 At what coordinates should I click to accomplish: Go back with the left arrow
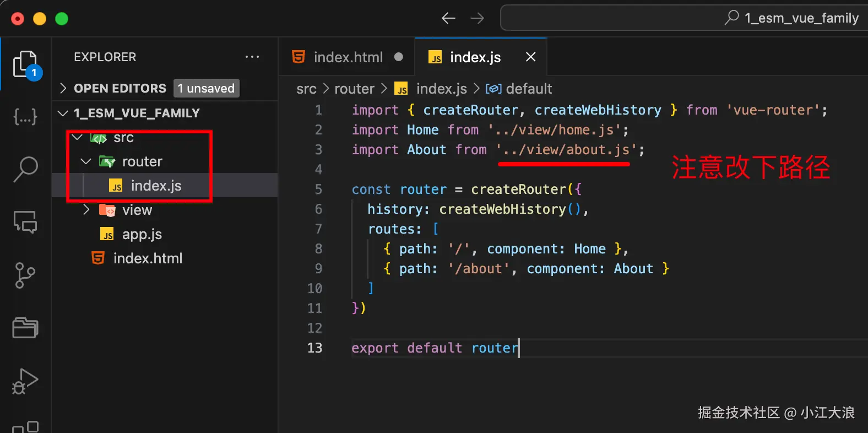click(448, 18)
